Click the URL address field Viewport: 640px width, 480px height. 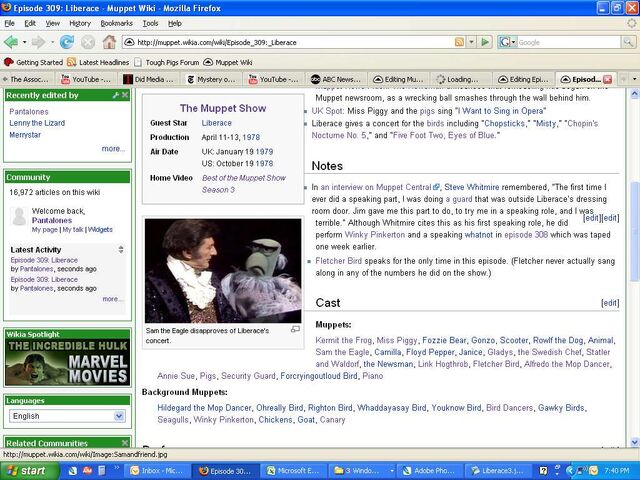(294, 42)
